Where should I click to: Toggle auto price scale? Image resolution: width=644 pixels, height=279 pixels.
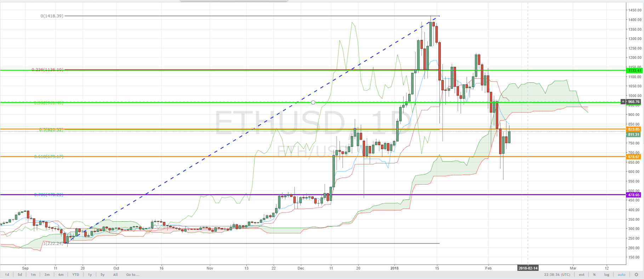click(x=622, y=275)
